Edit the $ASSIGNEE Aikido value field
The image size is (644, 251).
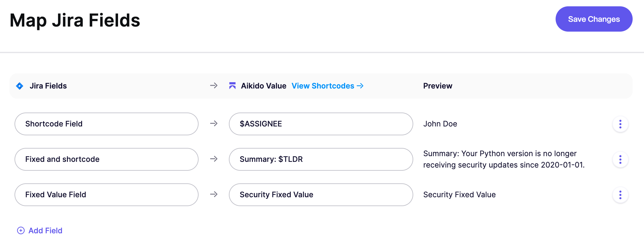(321, 124)
